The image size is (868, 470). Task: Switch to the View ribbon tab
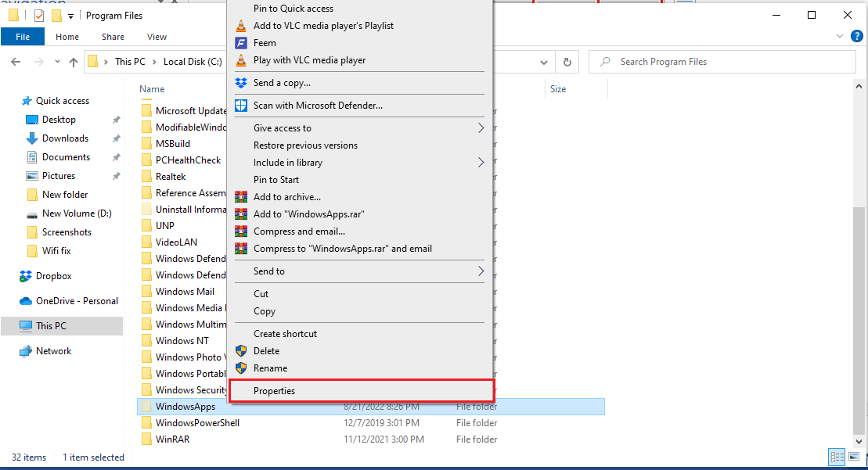tap(157, 37)
